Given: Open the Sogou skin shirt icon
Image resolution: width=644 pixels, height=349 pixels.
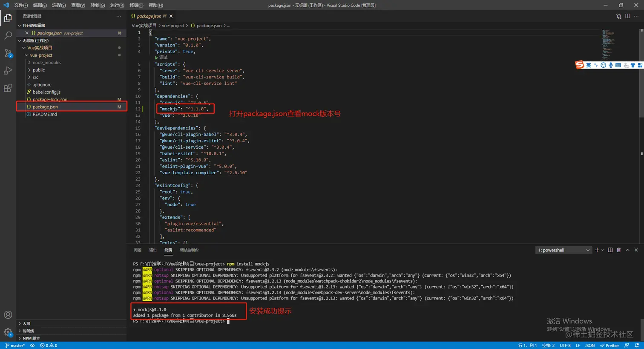Looking at the screenshot, I should [633, 65].
